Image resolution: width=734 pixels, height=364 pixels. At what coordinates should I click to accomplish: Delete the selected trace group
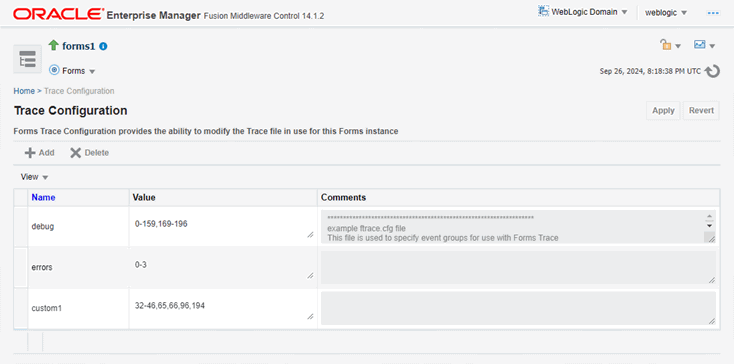89,153
